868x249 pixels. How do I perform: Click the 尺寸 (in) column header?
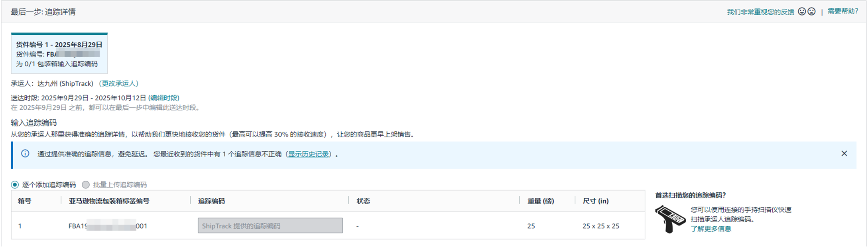[596, 201]
